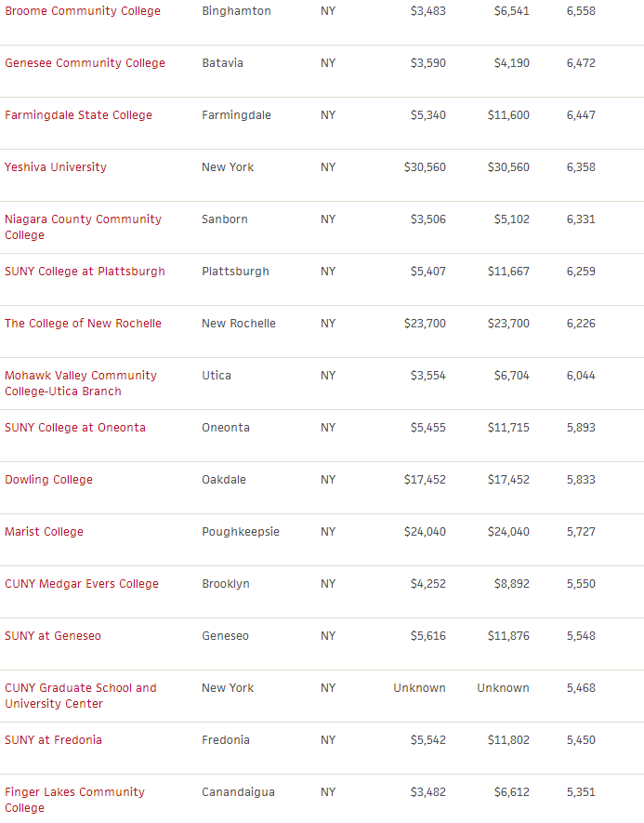Open the Yeshiva University page

tap(56, 166)
